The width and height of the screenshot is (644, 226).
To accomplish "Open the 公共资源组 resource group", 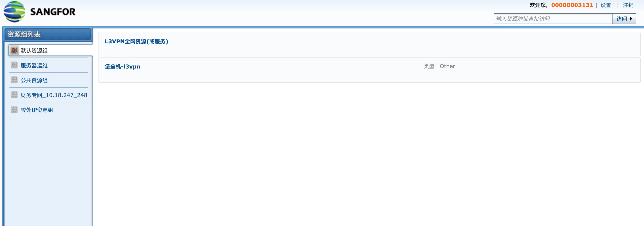I will click(x=34, y=80).
